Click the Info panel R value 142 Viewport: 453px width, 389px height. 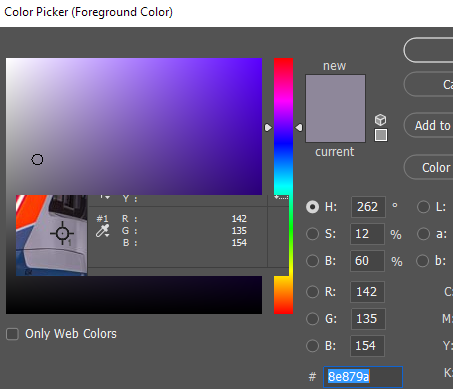[x=239, y=219]
